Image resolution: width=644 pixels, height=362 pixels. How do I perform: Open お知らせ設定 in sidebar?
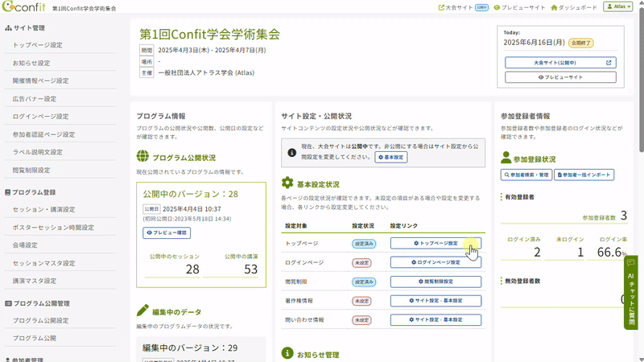click(x=31, y=64)
